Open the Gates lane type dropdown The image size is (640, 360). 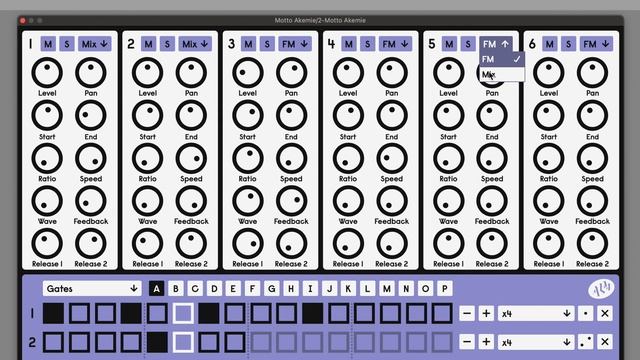[x=92, y=289]
